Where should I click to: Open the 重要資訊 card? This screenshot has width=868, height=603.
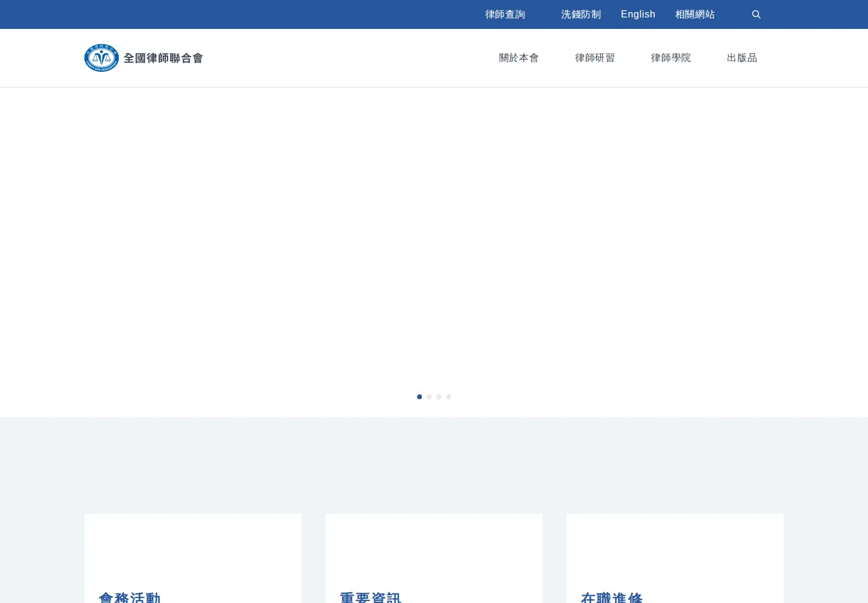pyautogui.click(x=434, y=558)
